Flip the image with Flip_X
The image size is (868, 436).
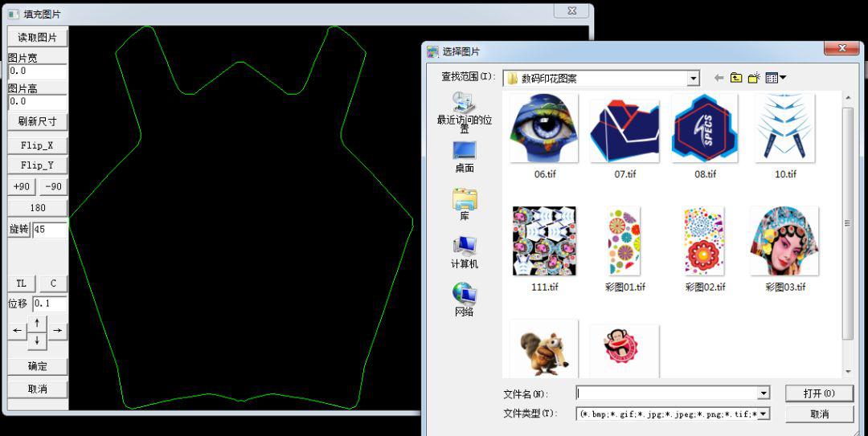pos(38,145)
